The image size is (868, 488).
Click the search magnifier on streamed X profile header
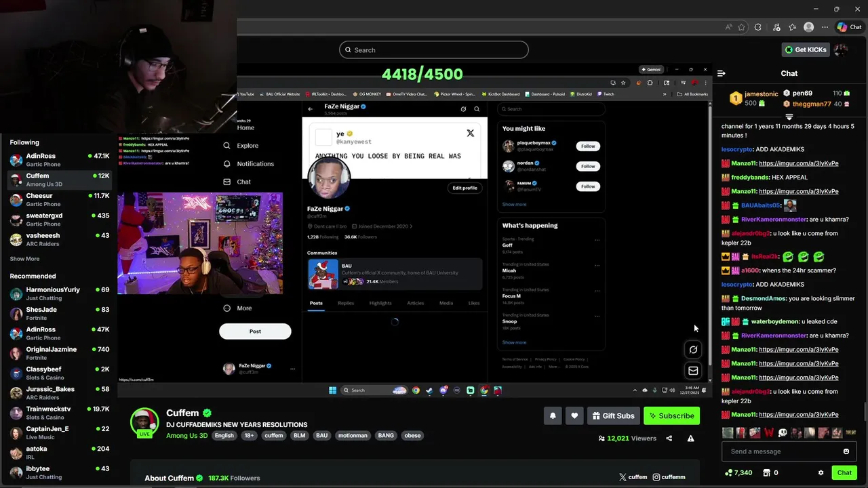477,109
